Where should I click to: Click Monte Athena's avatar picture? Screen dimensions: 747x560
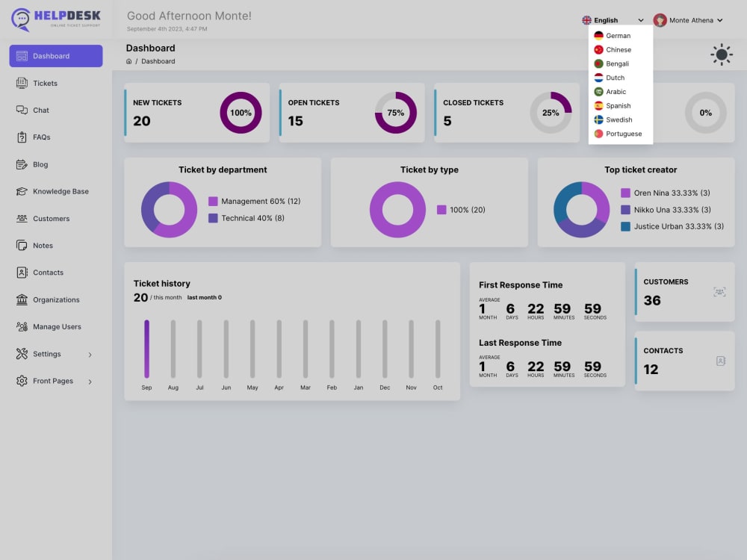660,20
